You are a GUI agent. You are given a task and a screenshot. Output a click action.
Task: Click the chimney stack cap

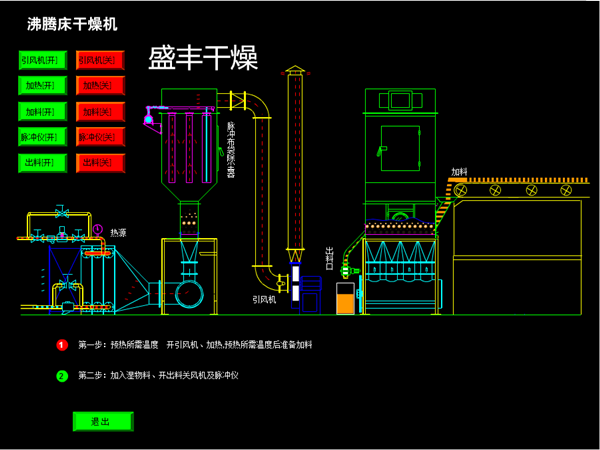(x=294, y=71)
